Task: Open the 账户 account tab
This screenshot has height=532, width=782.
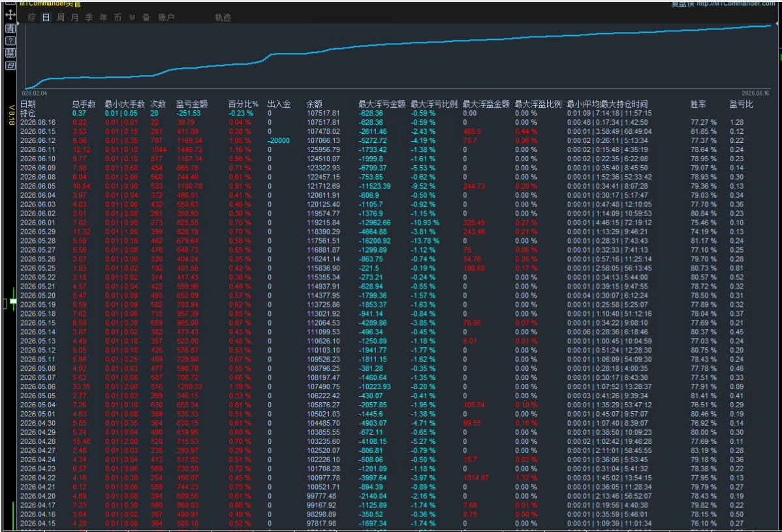Action: click(x=166, y=18)
